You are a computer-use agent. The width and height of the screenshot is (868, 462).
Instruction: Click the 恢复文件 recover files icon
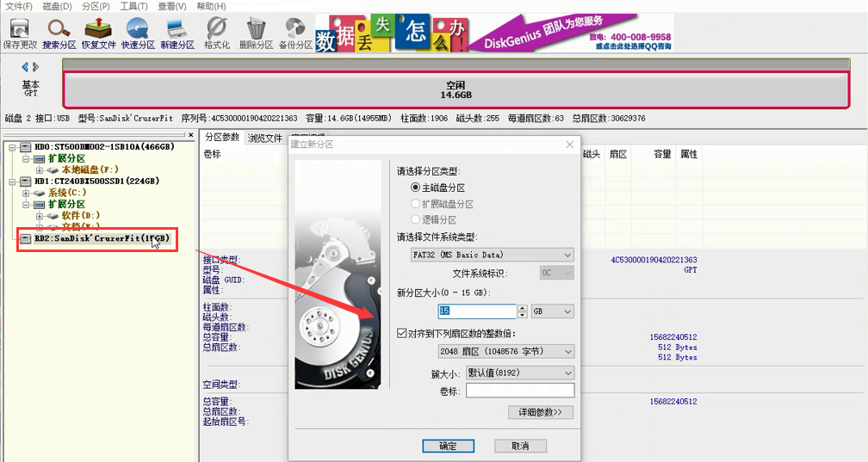pos(98,34)
